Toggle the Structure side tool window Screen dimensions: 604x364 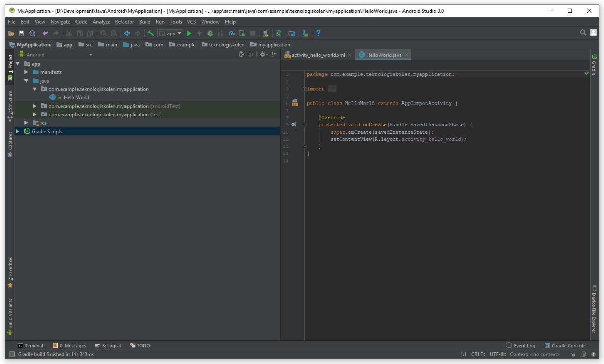[10, 106]
